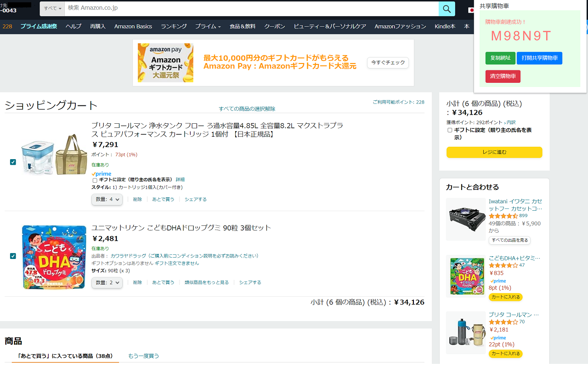
Task: Click the Iwatani star rating icons
Action: click(x=503, y=216)
